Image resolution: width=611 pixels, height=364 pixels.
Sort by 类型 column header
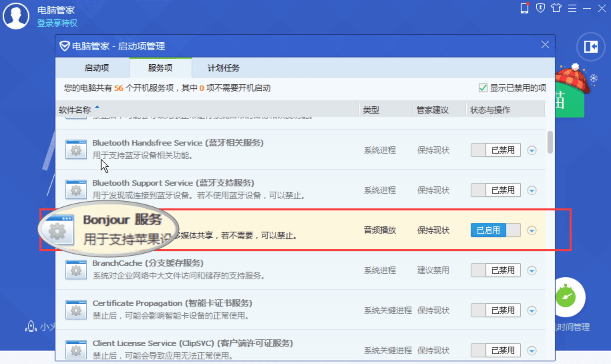(371, 110)
